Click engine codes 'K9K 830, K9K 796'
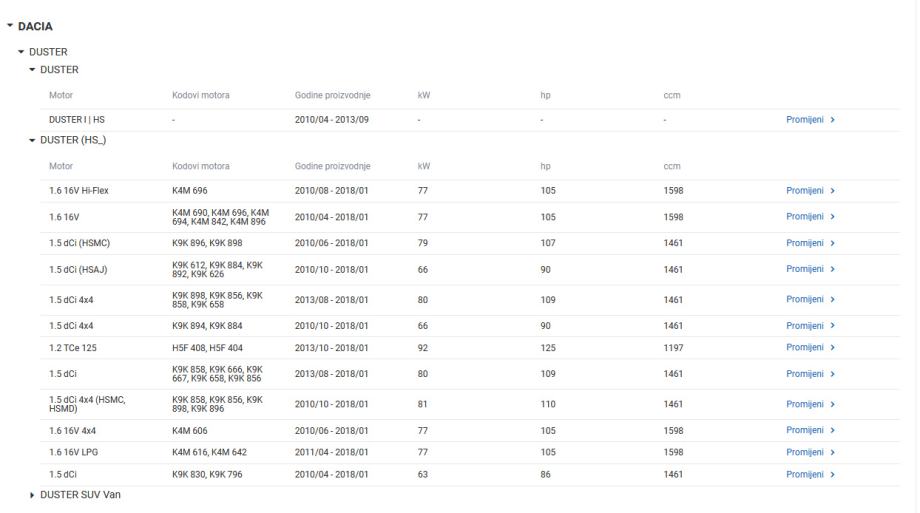The image size is (920, 513). [207, 474]
